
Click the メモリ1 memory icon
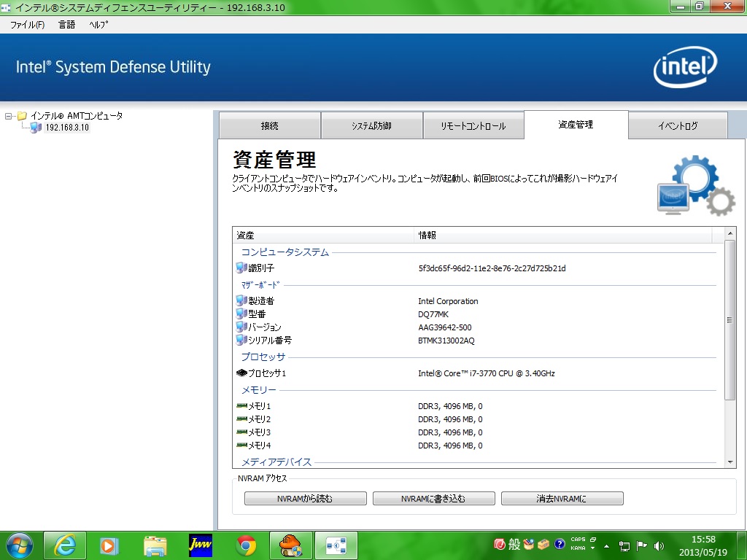(x=241, y=405)
